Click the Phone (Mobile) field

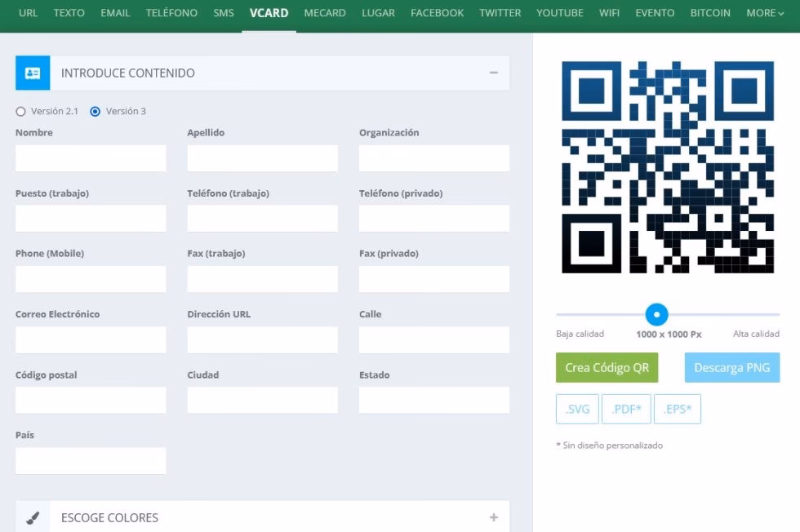click(91, 279)
